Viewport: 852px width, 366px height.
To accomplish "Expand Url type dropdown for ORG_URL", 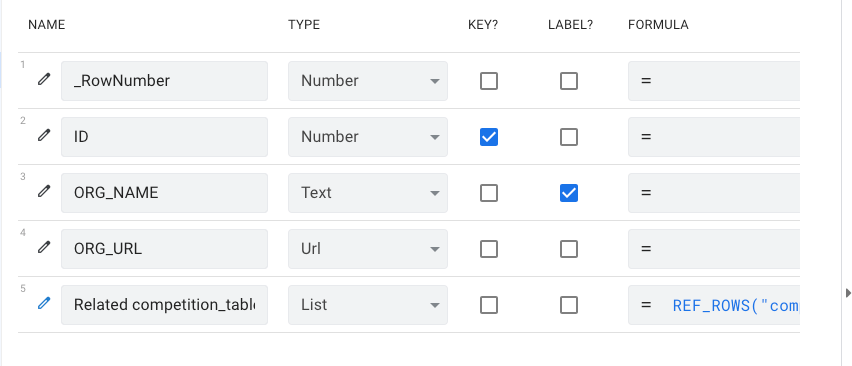I will [x=368, y=249].
